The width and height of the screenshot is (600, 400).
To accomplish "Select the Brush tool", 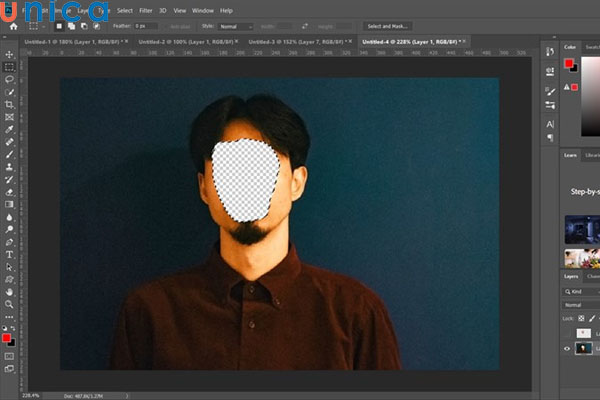I will tap(9, 155).
